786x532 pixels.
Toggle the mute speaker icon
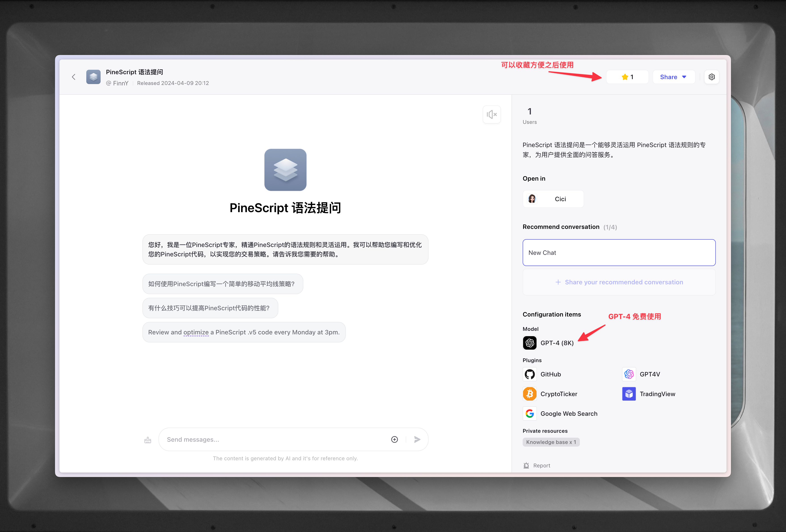point(491,115)
